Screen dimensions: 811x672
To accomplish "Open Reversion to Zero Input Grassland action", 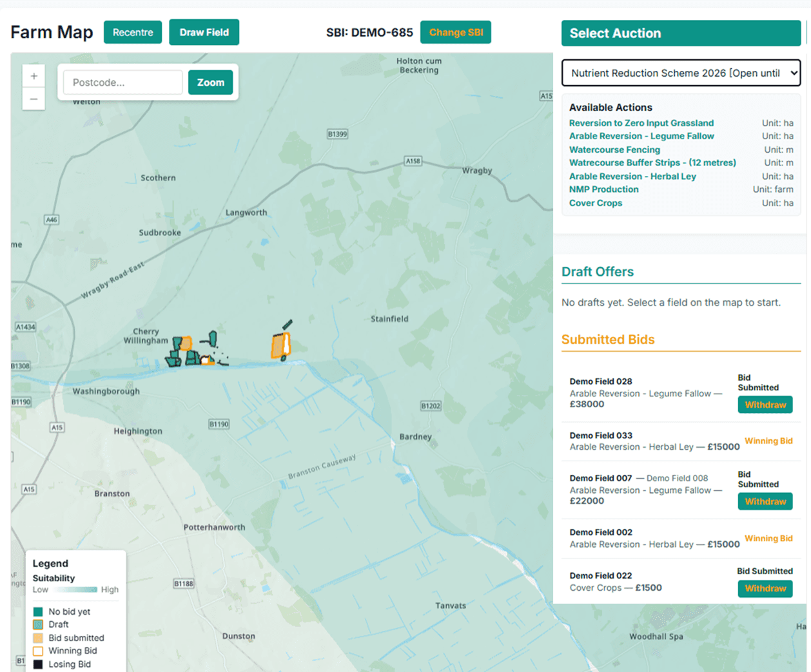I will 641,123.
